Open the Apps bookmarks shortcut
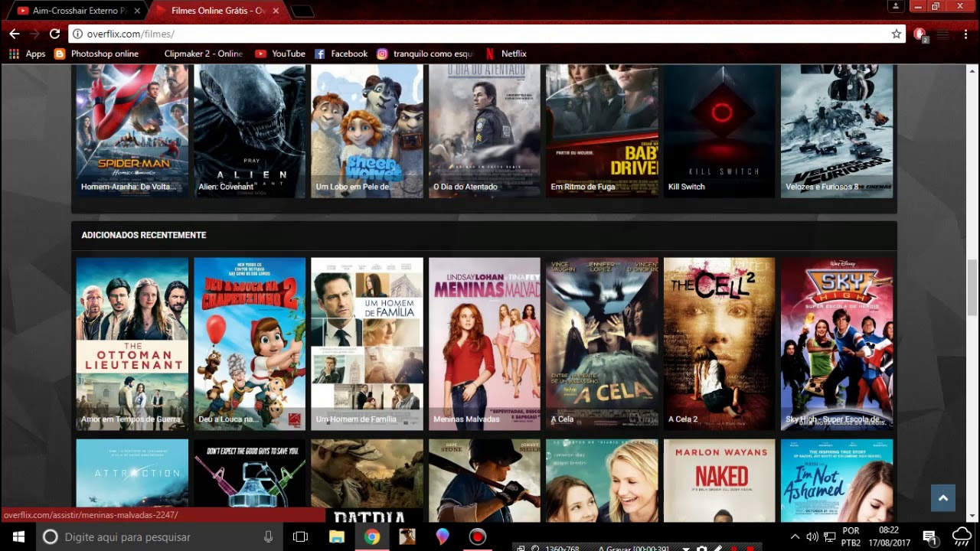Screen dimensions: 980x551 tap(27, 54)
